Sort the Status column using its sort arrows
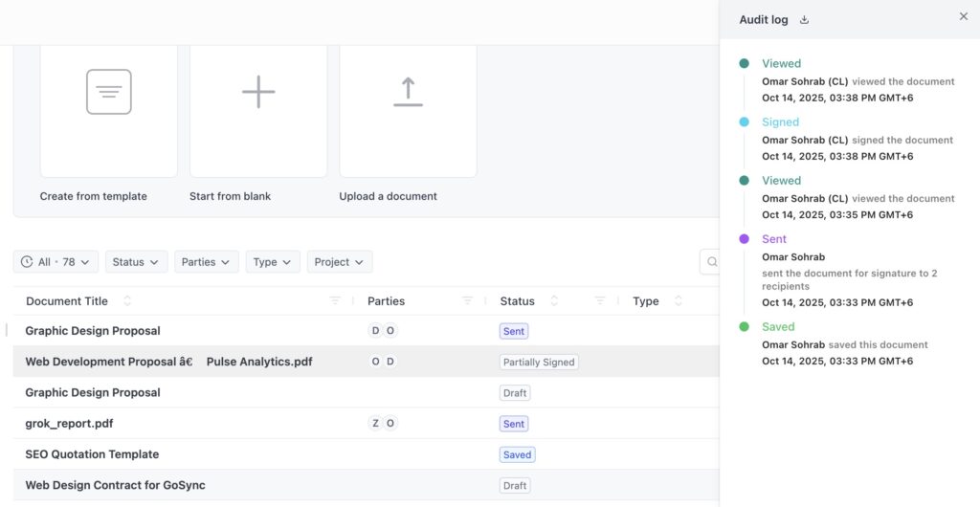This screenshot has height=507, width=980. (553, 300)
